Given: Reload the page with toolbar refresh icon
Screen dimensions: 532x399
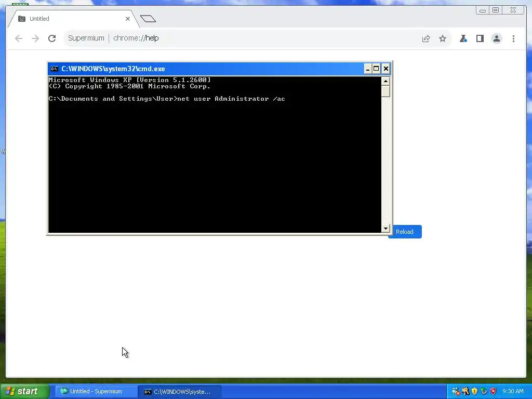Looking at the screenshot, I should click(x=52, y=38).
